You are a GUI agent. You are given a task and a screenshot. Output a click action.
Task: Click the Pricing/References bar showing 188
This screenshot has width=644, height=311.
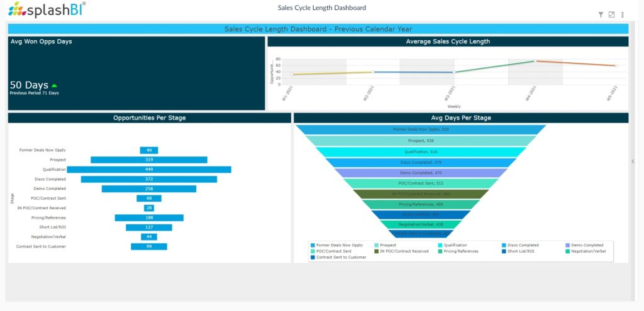[x=149, y=218]
